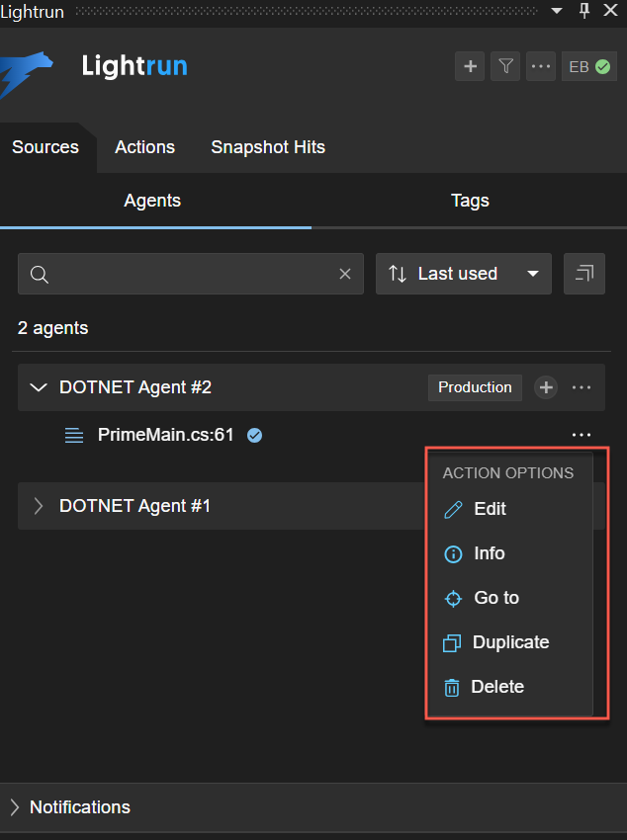Choose Duplicate from Action Options menu
The width and height of the screenshot is (627, 840).
[x=510, y=642]
